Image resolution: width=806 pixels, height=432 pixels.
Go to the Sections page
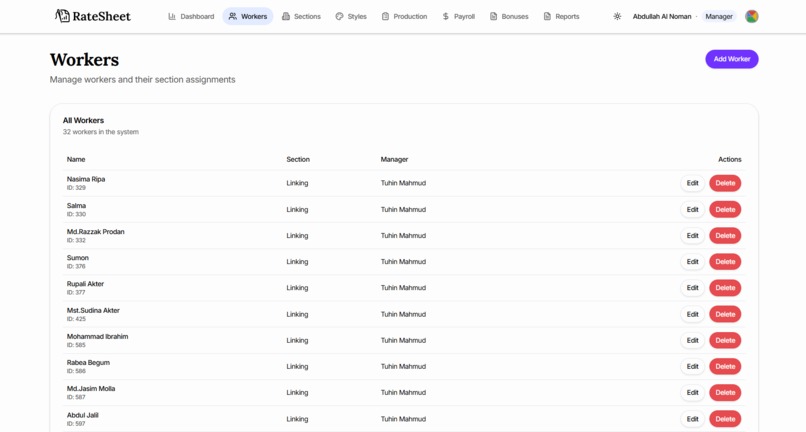pyautogui.click(x=301, y=16)
